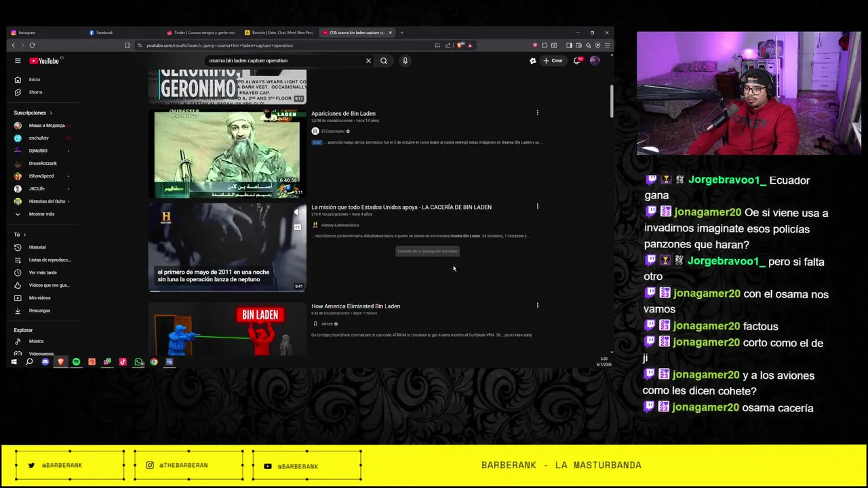This screenshot has height=488, width=868.
Task: Open the account avatar menu
Action: click(595, 60)
